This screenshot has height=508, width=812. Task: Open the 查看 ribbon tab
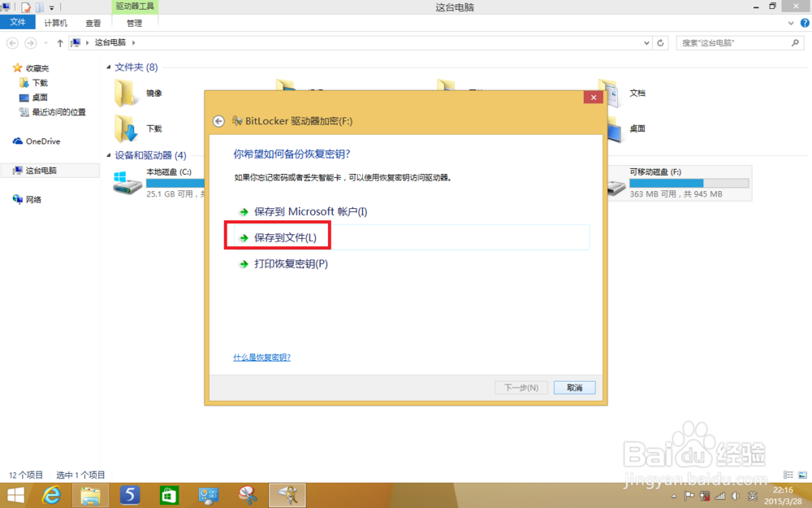[93, 23]
